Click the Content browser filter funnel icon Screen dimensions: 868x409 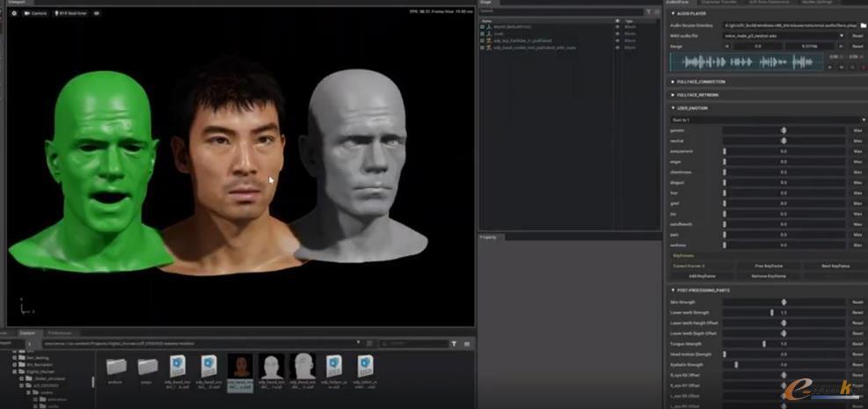[x=454, y=344]
